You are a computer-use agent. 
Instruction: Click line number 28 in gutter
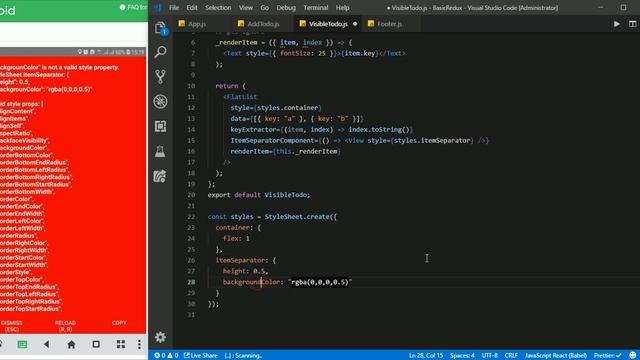click(x=191, y=282)
